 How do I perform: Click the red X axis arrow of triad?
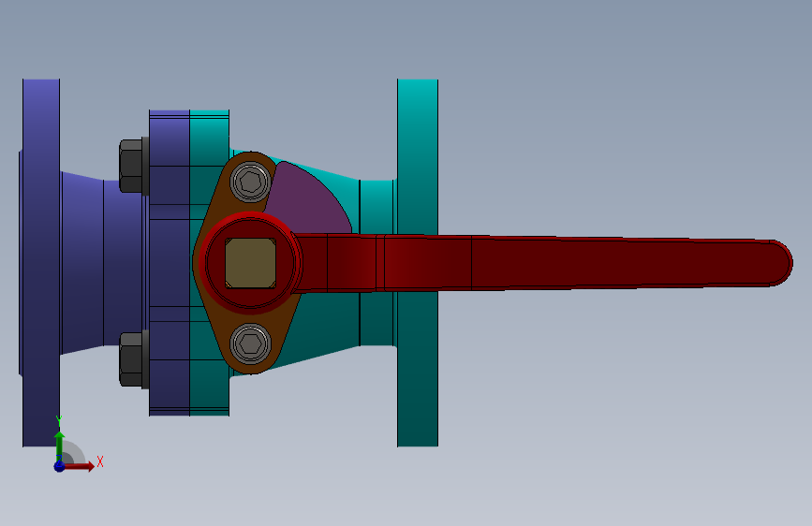[79, 466]
